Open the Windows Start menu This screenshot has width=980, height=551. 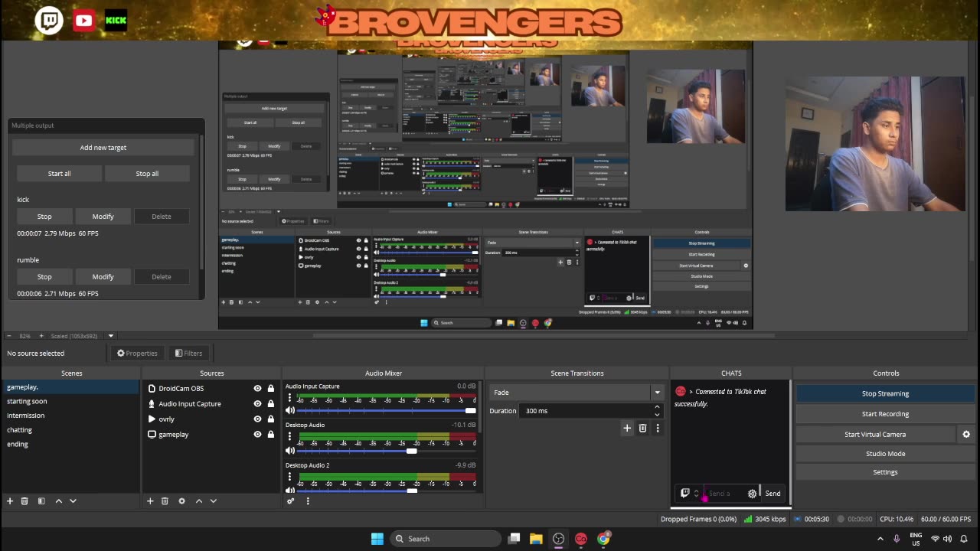click(x=377, y=539)
